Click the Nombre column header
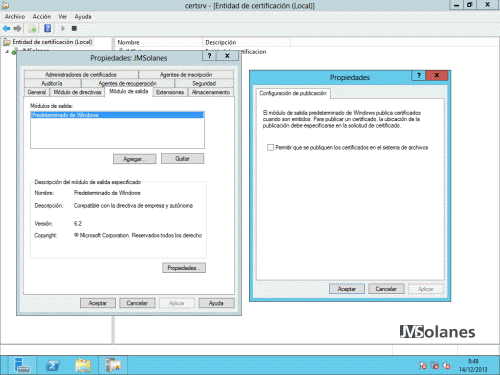Viewport: 500px width, 375px height. pos(159,42)
